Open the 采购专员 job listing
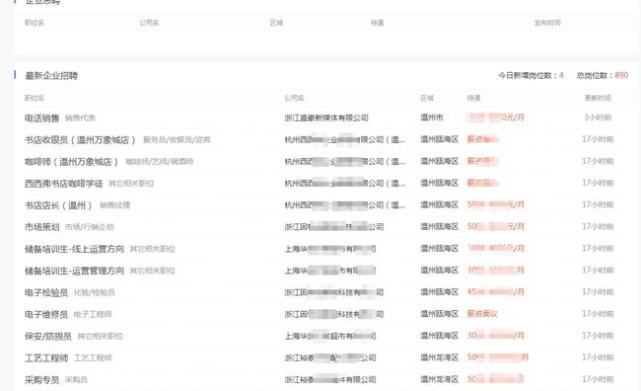The width and height of the screenshot is (641, 391). pos(42,380)
